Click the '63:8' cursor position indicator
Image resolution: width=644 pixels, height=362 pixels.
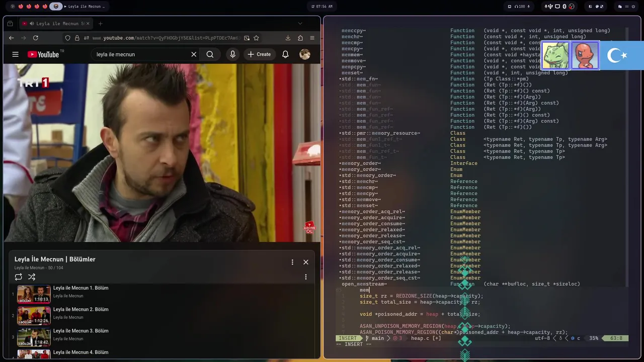tap(616, 338)
